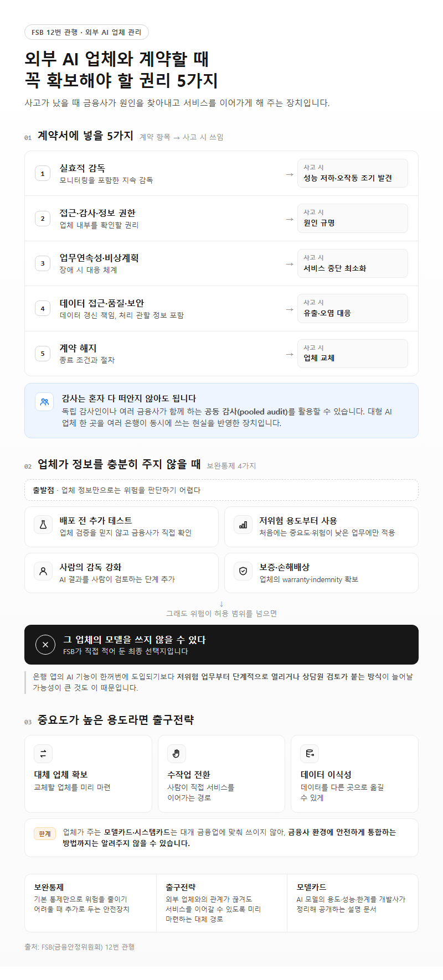Viewport: 443px width, 980px height.
Task: Click the 출처: FSB 12번 관행 source line
Action: (80, 947)
